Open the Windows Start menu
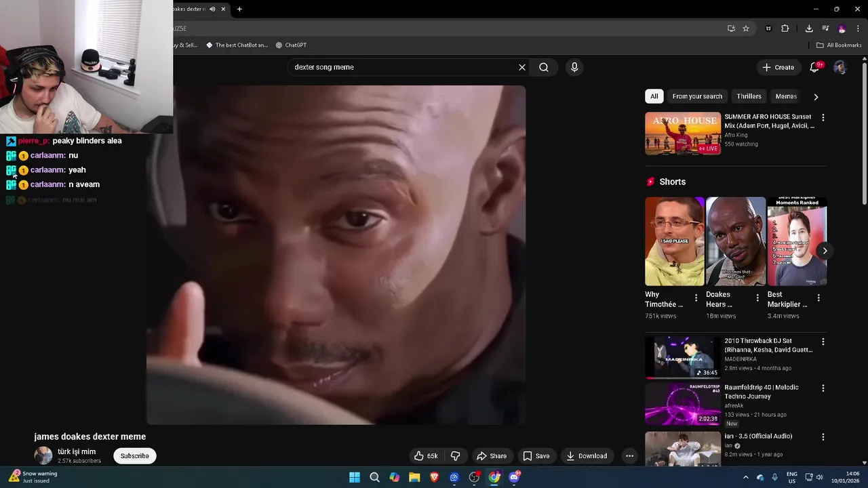This screenshot has height=488, width=868. click(355, 477)
